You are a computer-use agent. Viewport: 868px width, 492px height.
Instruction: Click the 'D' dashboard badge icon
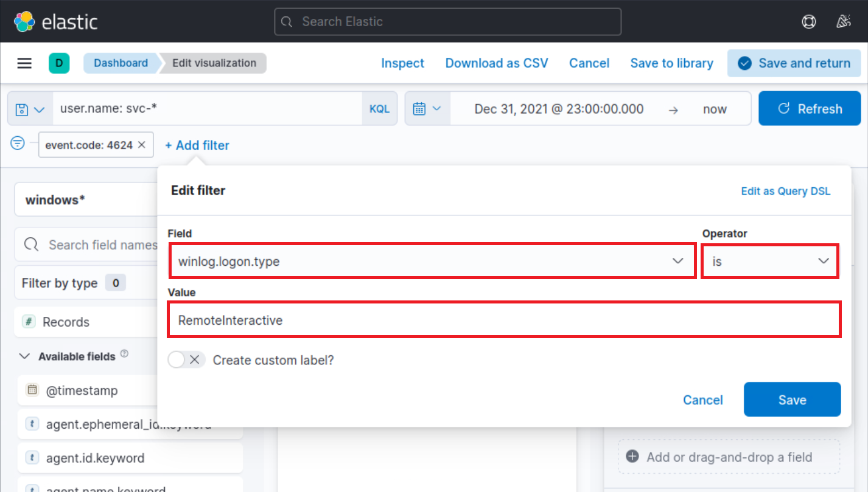58,63
